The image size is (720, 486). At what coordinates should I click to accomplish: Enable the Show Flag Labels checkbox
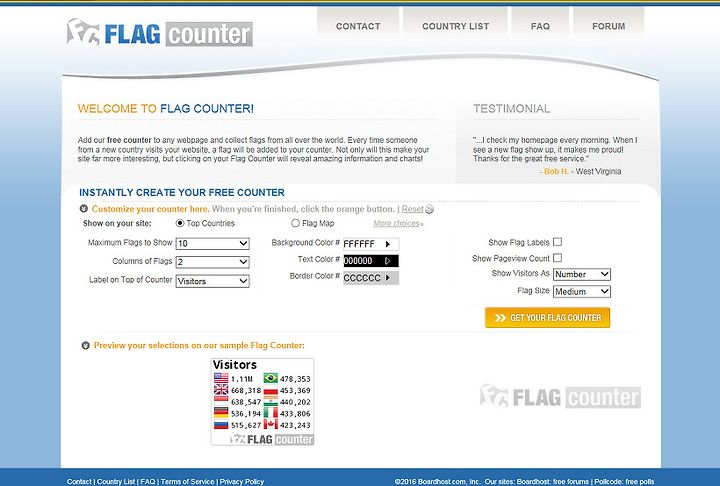coord(557,242)
